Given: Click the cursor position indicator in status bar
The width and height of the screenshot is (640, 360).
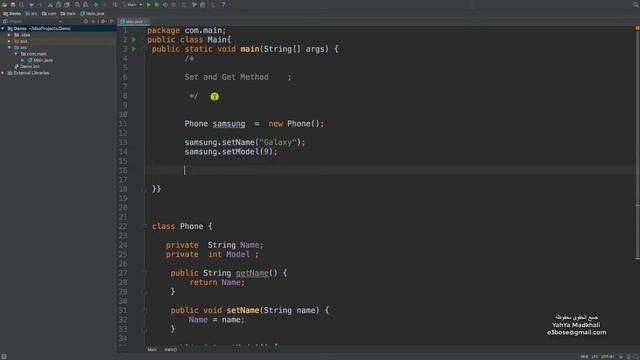Looking at the screenshot, I should click(584, 357).
